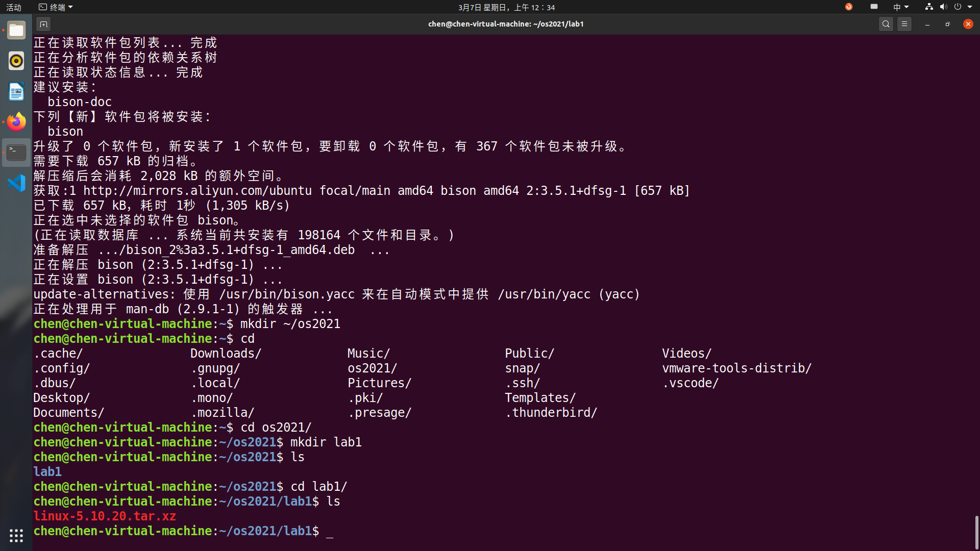Click the search icon in terminal titlebar

(x=886, y=24)
